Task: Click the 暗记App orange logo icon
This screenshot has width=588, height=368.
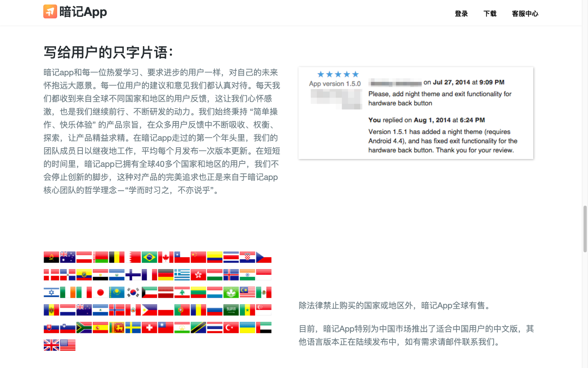Action: coord(50,11)
